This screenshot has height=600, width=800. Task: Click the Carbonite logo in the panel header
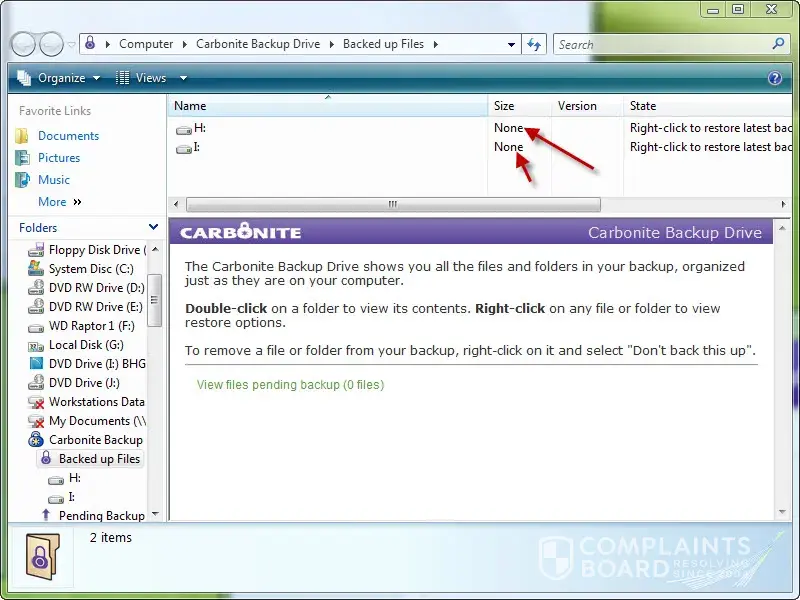(x=240, y=232)
